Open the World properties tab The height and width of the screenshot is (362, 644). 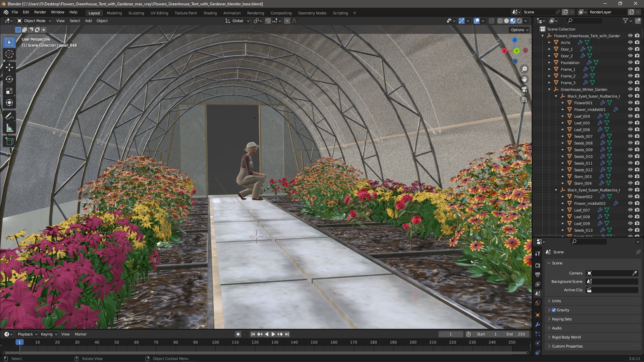[538, 303]
